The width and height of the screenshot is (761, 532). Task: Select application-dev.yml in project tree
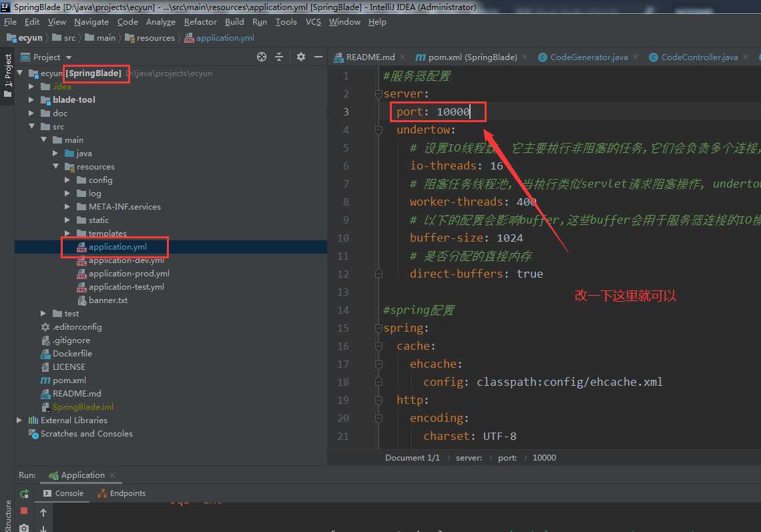tap(126, 260)
